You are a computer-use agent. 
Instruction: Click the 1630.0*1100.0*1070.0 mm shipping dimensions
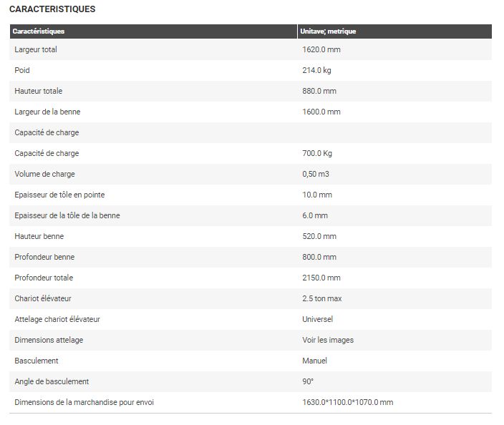click(348, 402)
